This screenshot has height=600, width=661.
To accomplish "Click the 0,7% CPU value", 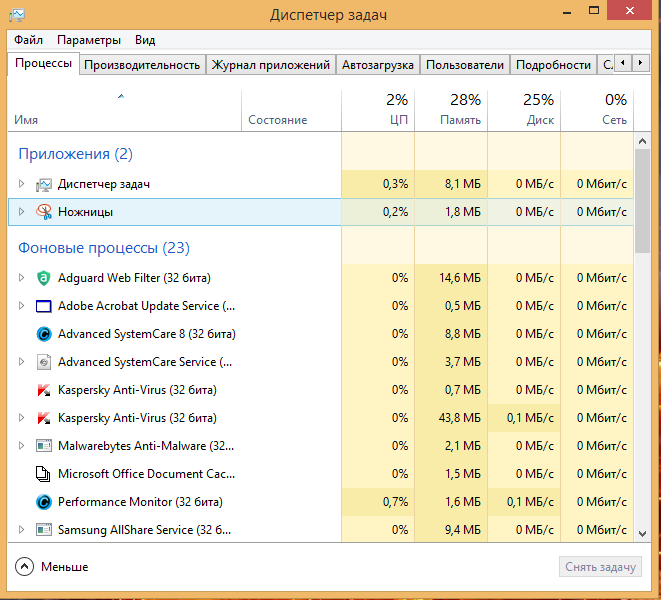I will point(395,502).
